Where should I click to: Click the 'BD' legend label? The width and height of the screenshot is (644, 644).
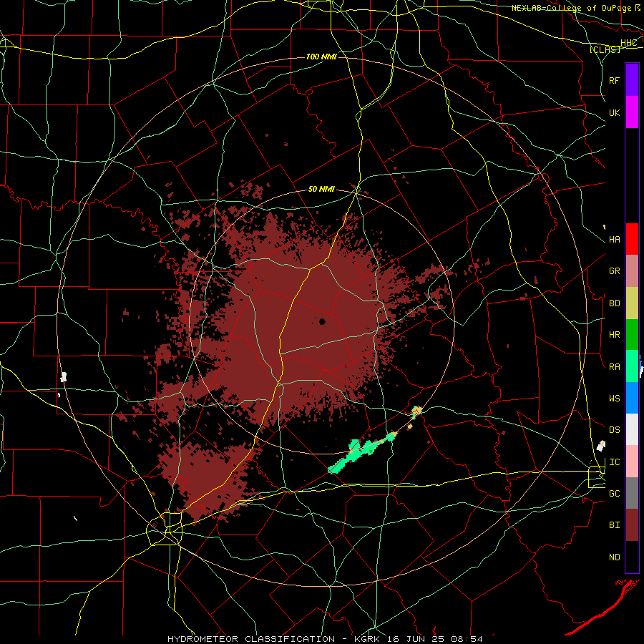[x=614, y=303]
